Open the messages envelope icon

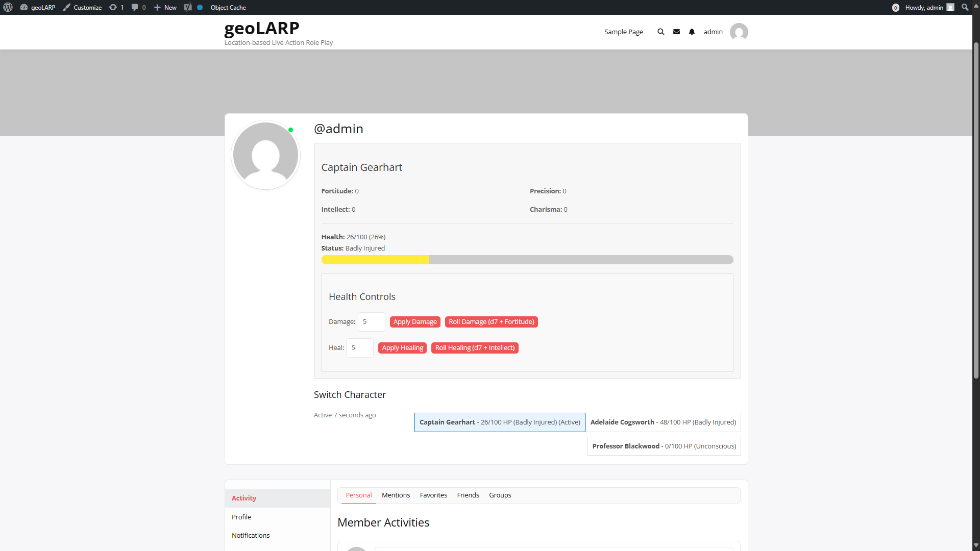(676, 32)
